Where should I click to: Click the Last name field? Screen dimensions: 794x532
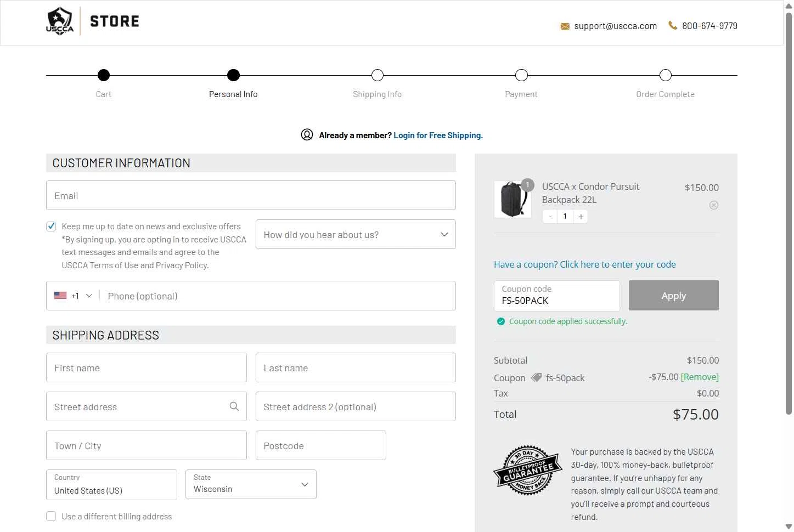click(356, 367)
